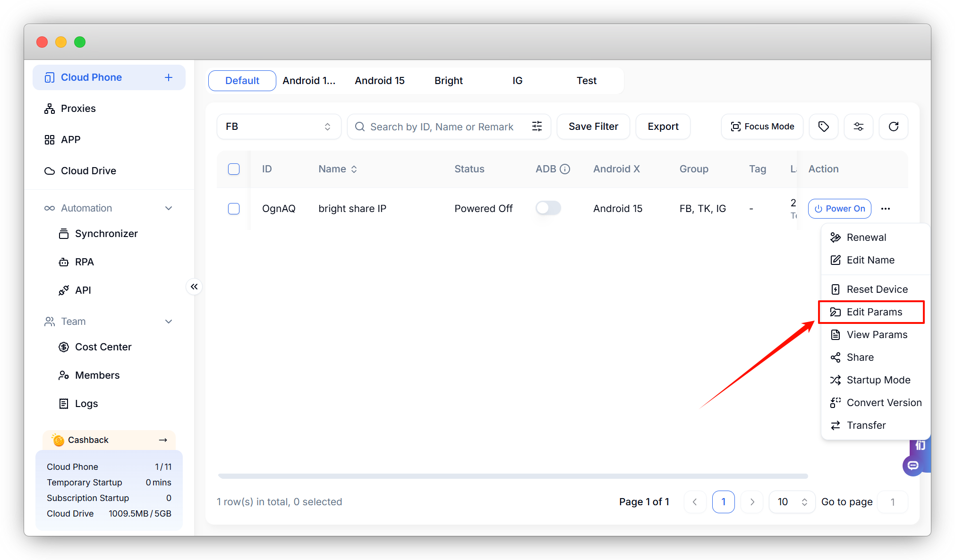
Task: Click the horizontal table scrollbar
Action: tap(512, 476)
